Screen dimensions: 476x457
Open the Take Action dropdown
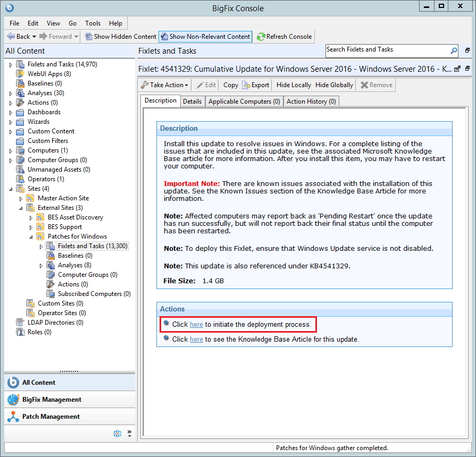(x=164, y=85)
